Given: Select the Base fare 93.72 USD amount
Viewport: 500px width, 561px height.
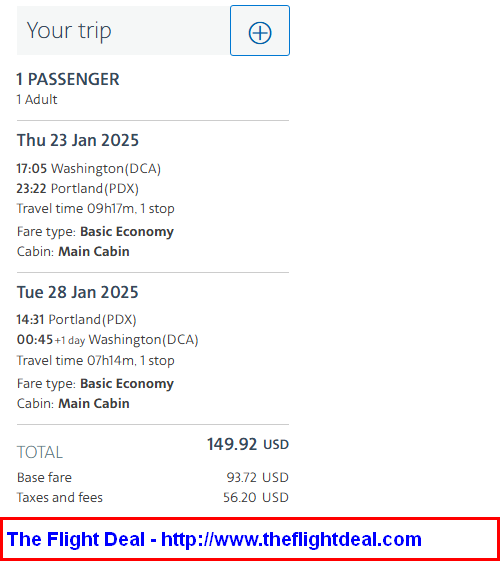Looking at the screenshot, I should 258,477.
